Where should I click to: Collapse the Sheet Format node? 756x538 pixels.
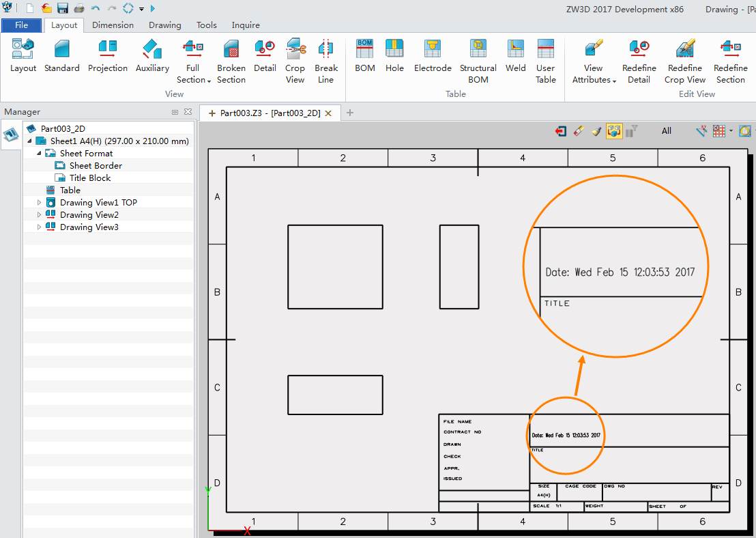39,154
